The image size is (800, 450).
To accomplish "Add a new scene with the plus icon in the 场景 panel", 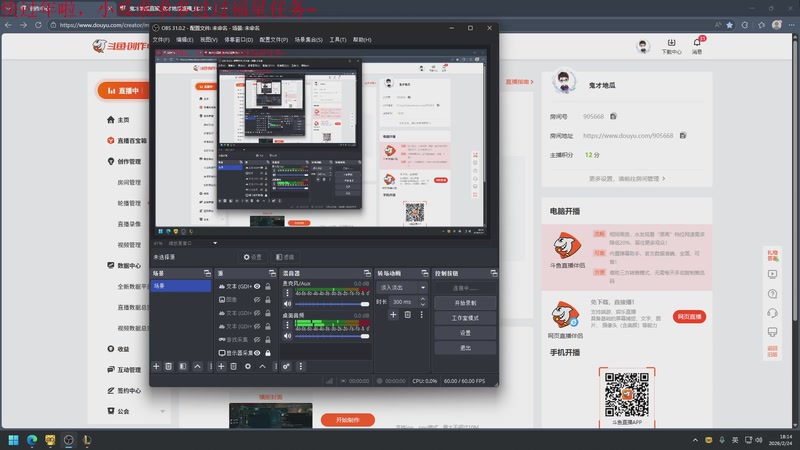I will pyautogui.click(x=156, y=366).
